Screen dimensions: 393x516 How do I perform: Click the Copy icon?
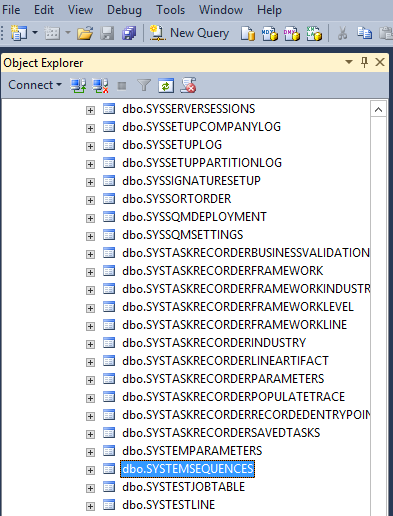click(364, 33)
